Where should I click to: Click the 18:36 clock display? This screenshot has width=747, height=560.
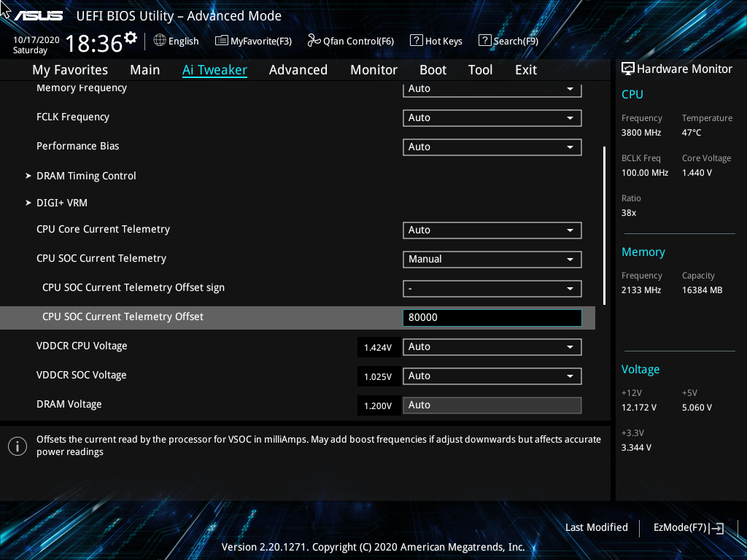pos(94,43)
